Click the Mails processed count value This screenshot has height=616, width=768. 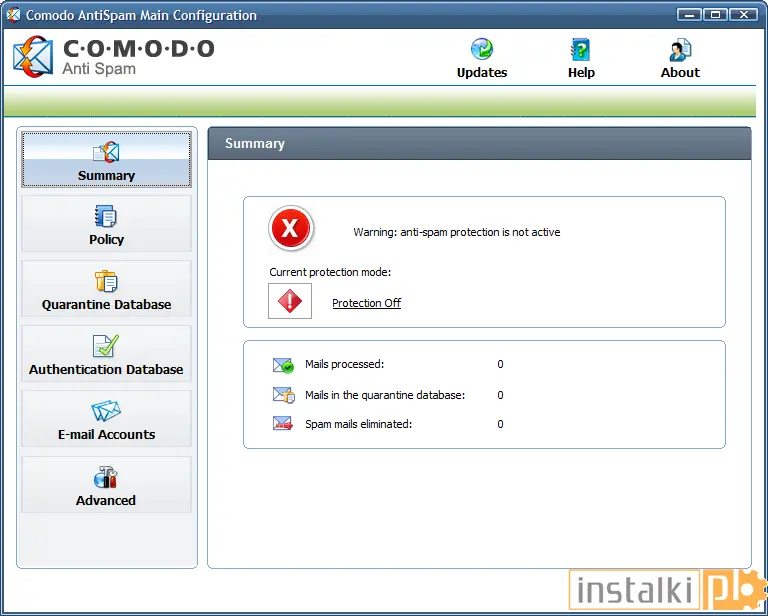(x=500, y=364)
